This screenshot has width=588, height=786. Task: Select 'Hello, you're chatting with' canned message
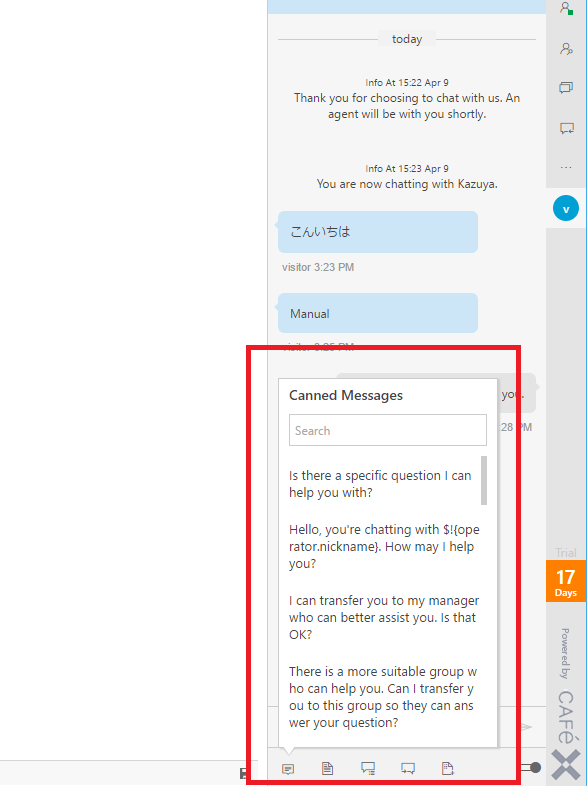pyautogui.click(x=384, y=546)
